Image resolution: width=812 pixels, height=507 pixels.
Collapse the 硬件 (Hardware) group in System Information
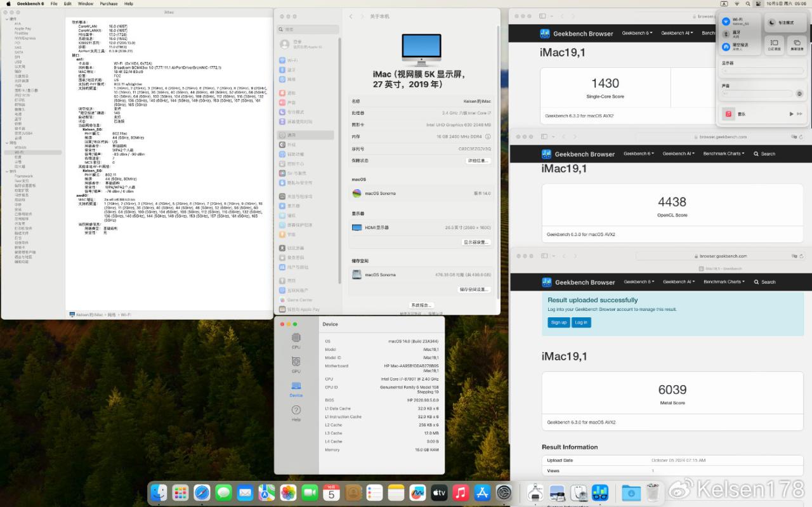8,19
